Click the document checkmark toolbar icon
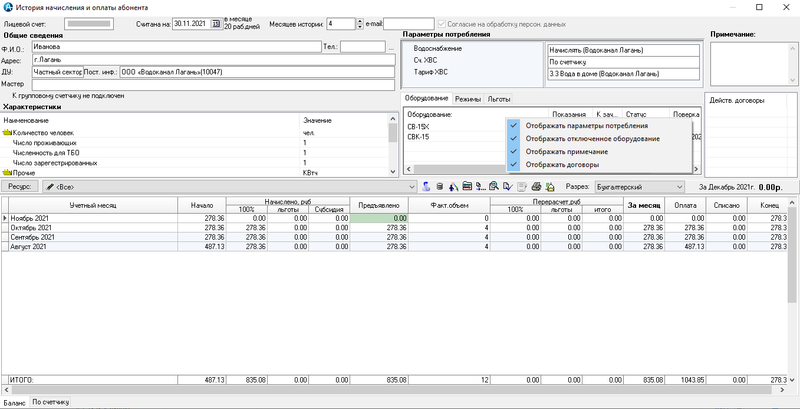Screen dimensions: 800x409 tap(508, 186)
